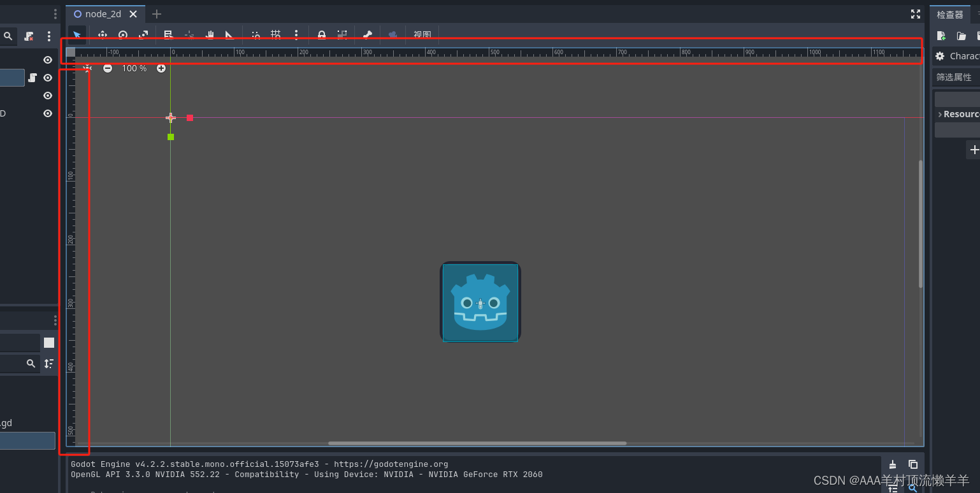
Task: Open filesystem dock three-dot menu
Action: [x=55, y=320]
